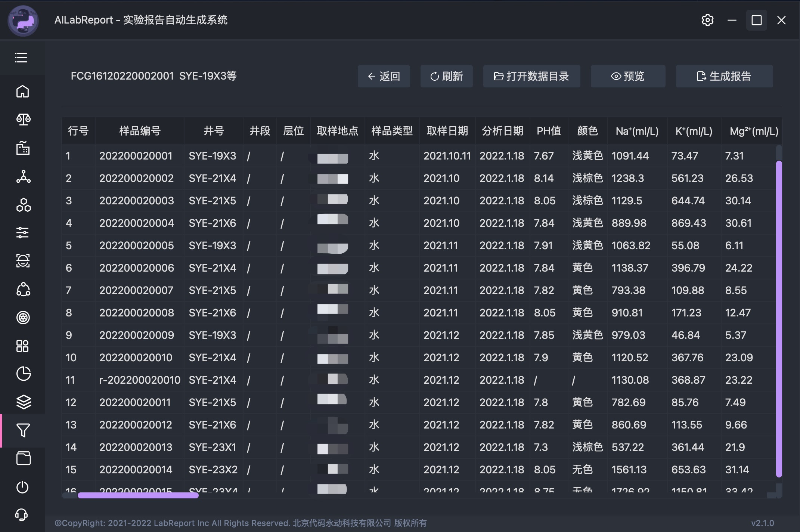The image size is (800, 532).
Task: Click the 返回 back button
Action: coord(384,76)
